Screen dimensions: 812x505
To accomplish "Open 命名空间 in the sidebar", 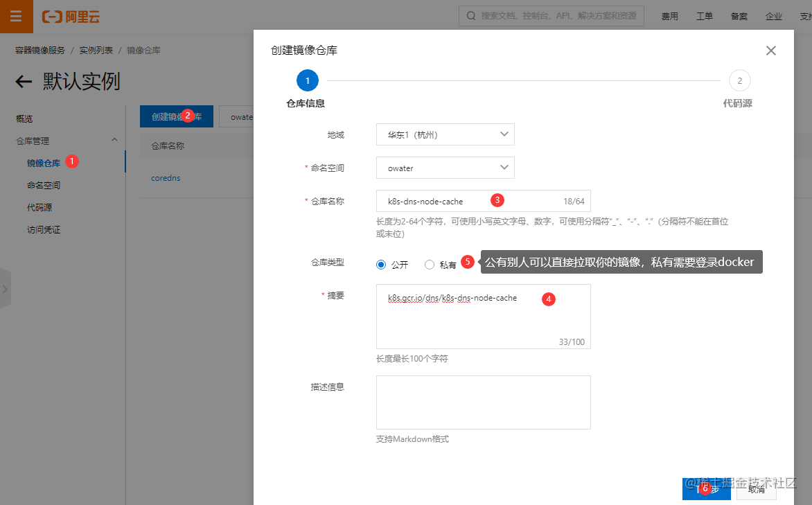I will pos(44,185).
